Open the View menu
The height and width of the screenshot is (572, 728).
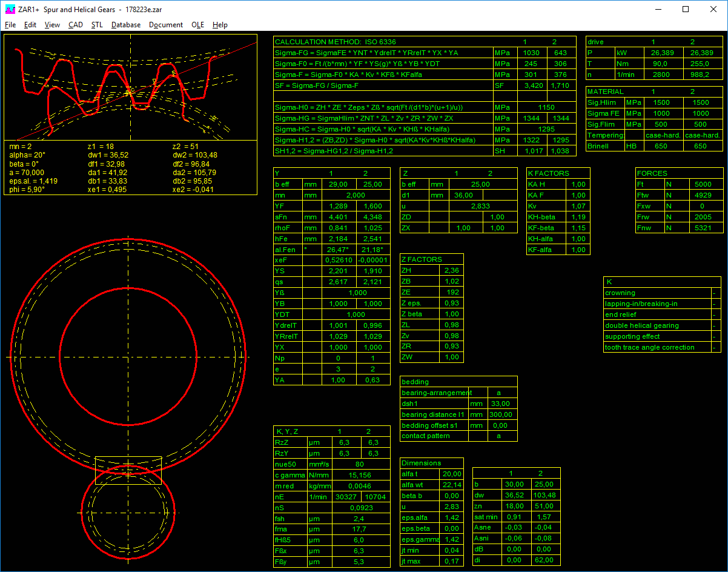tap(52, 25)
